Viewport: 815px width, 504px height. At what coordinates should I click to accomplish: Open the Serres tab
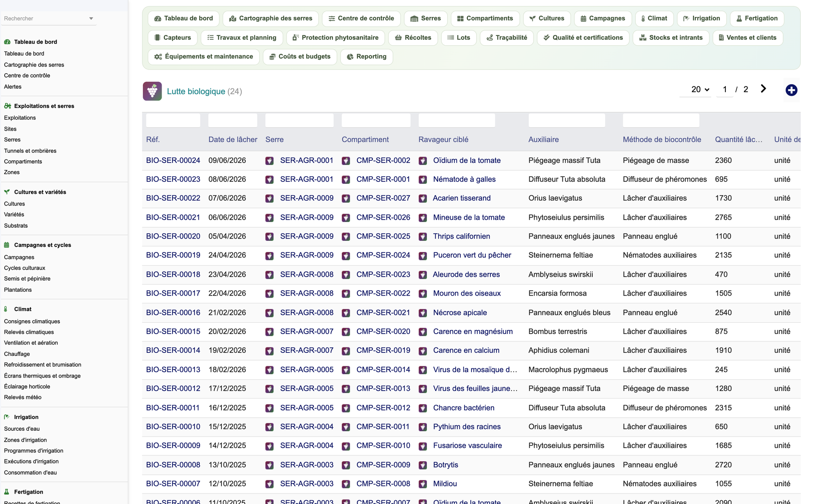[x=426, y=18]
